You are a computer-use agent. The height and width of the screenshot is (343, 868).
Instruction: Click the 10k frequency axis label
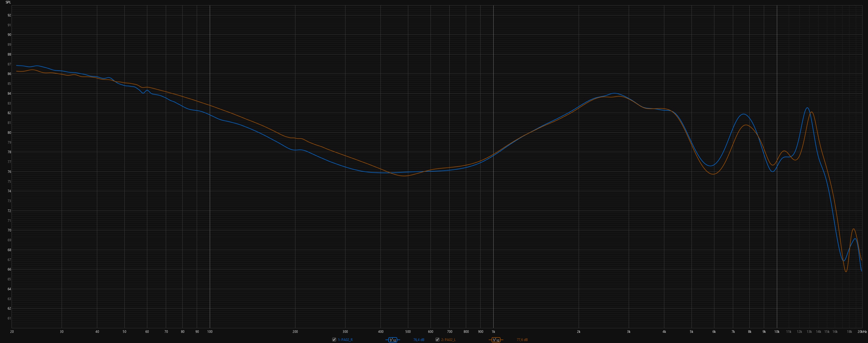tap(777, 332)
